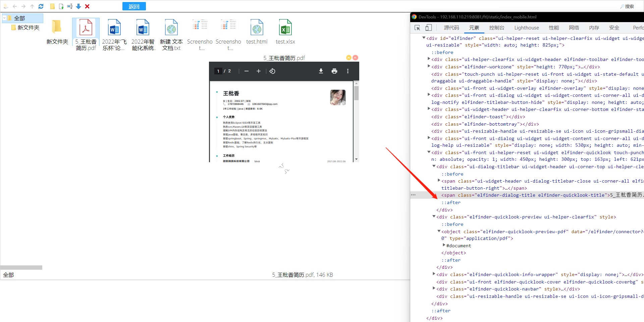This screenshot has height=322, width=644.
Task: Open the PDF viewer's three-dot options menu
Action: pos(348,71)
